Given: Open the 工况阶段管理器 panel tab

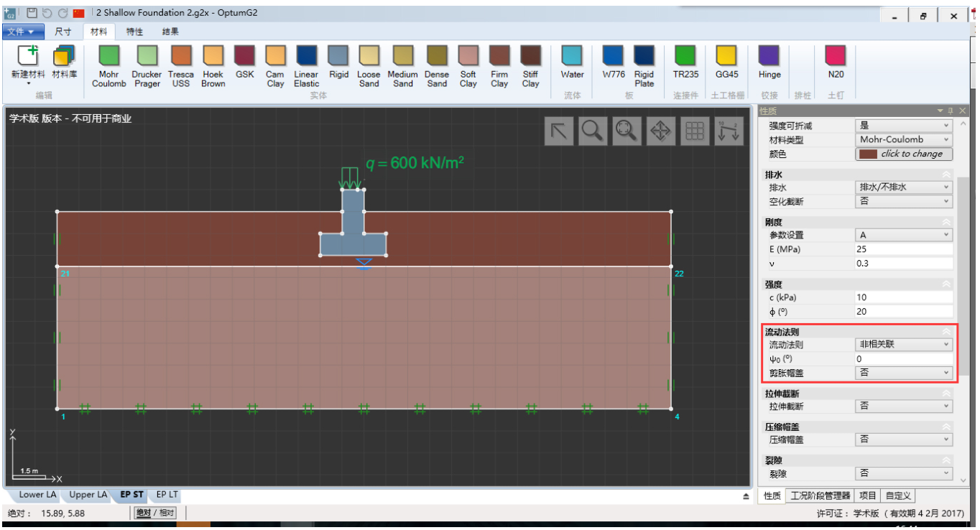Looking at the screenshot, I should pyautogui.click(x=820, y=496).
